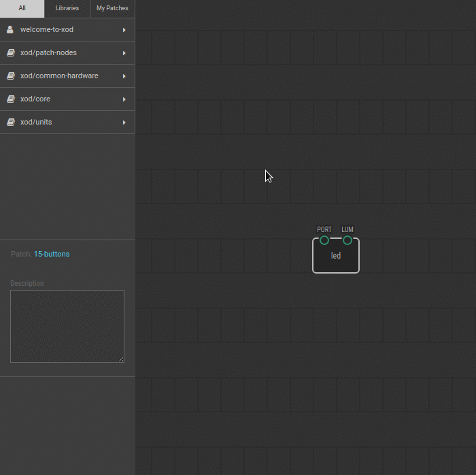This screenshot has width=476, height=475.
Task: Click the user icon beside welcome-to-xod
Action: tap(10, 30)
